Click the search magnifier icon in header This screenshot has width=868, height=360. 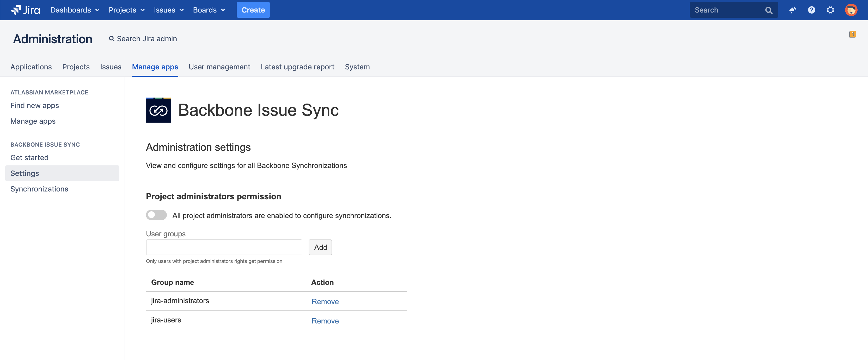(x=769, y=10)
